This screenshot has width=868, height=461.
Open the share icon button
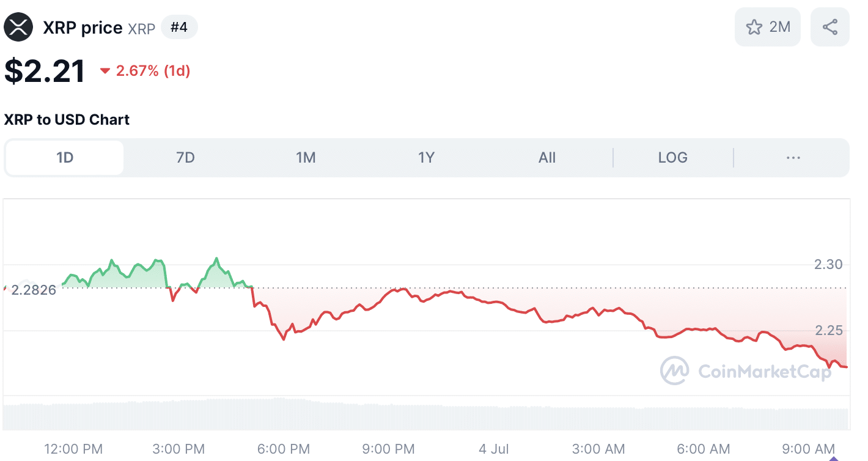pyautogui.click(x=829, y=27)
